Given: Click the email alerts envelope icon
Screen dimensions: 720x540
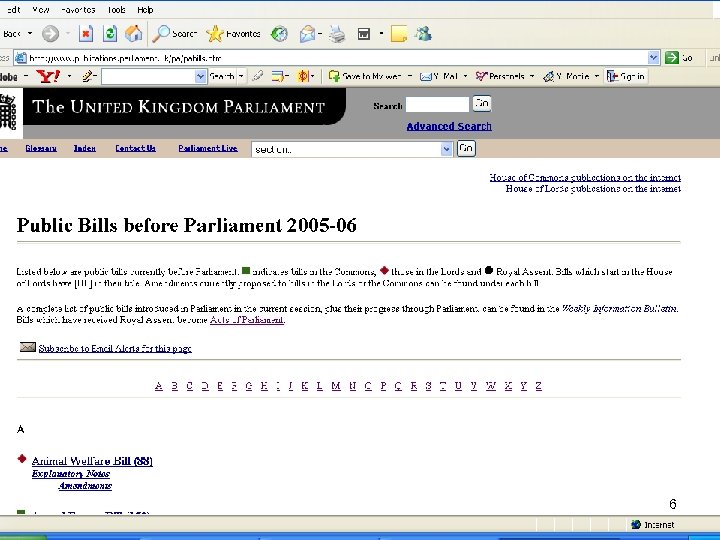Looking at the screenshot, I should pyautogui.click(x=28, y=347).
